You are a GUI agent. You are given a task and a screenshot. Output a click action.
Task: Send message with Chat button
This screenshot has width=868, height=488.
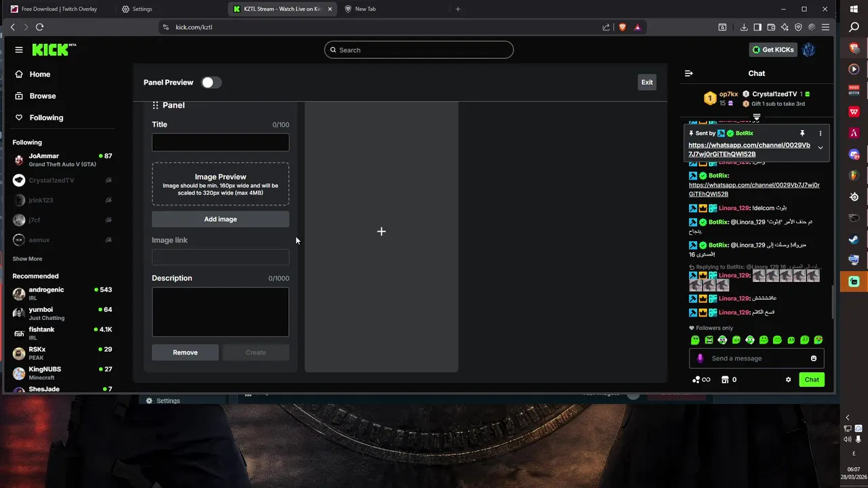click(x=812, y=380)
